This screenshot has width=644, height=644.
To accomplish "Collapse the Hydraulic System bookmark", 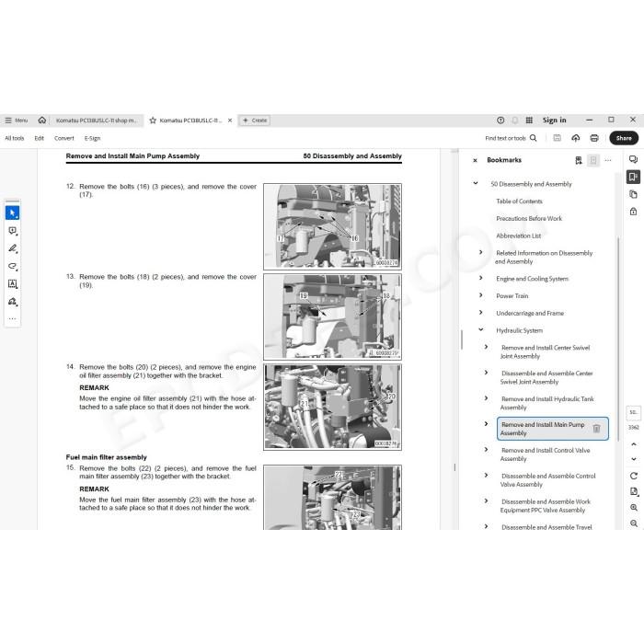I will pyautogui.click(x=480, y=329).
